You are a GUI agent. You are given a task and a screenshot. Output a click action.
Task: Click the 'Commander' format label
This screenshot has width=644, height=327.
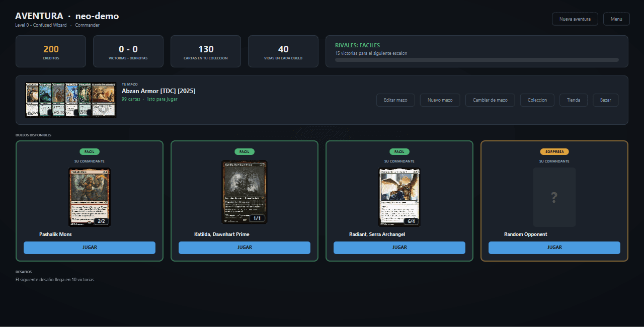coord(88,25)
